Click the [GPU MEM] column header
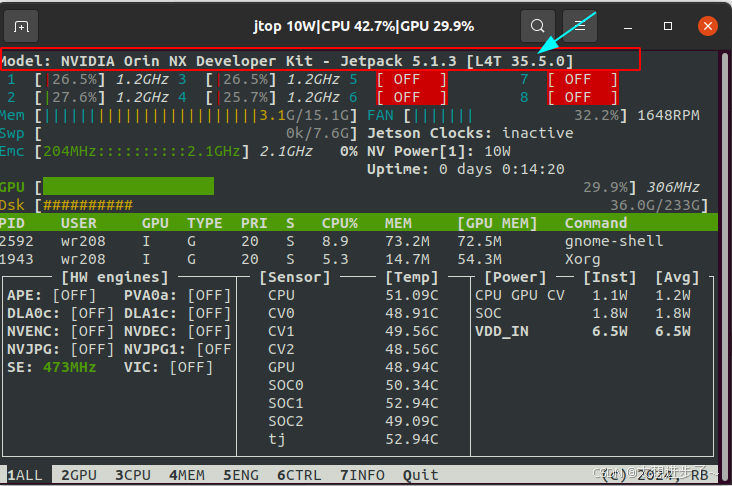732x486 pixels. click(497, 223)
